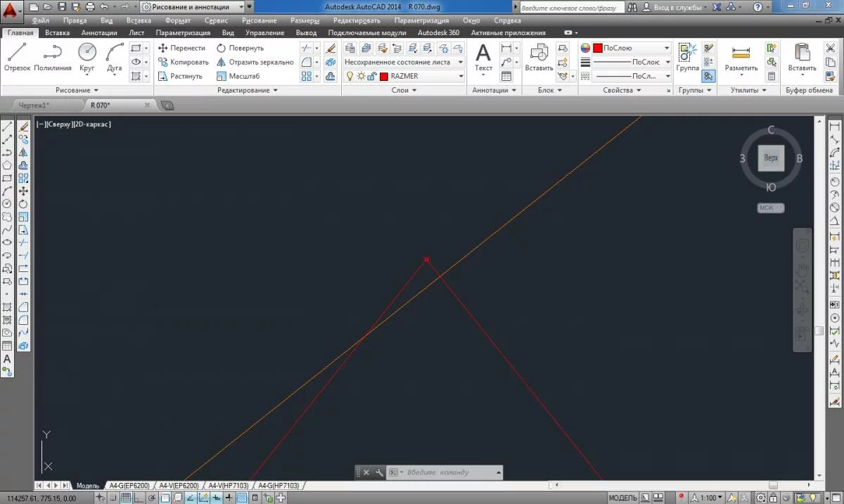The width and height of the screenshot is (844, 504).
Task: Click the table icon in annotations panel
Action: pyautogui.click(x=506, y=77)
